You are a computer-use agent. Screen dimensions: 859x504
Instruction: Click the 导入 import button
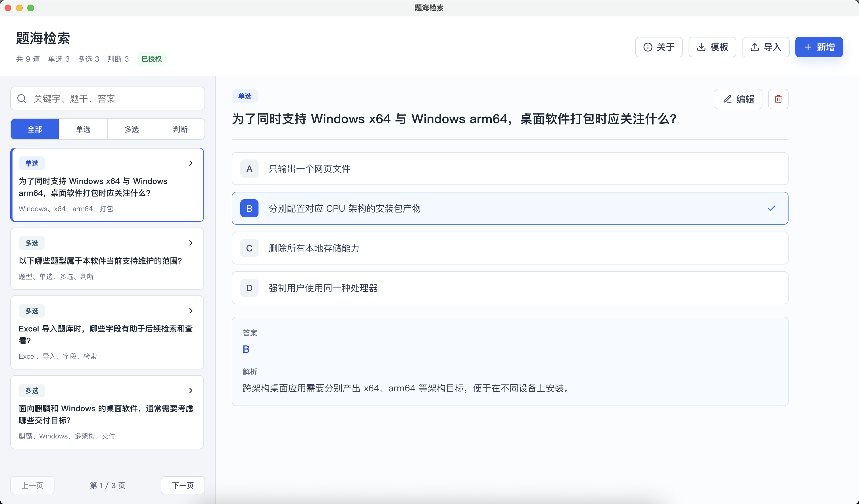pyautogui.click(x=766, y=47)
